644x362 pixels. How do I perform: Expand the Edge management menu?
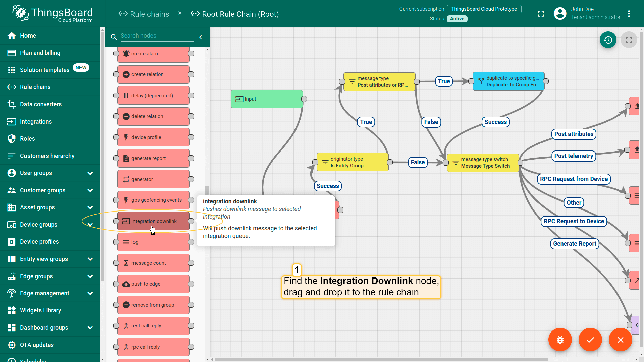90,293
